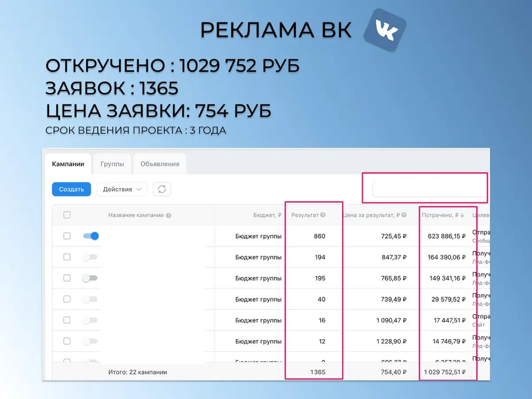Check the box for the 195 results row

point(67,278)
